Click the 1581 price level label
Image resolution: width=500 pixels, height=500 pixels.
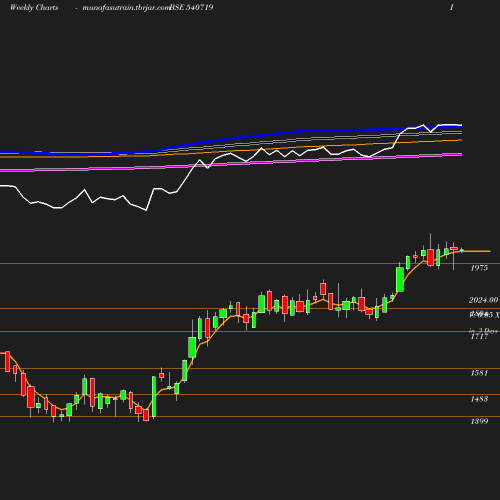(479, 373)
